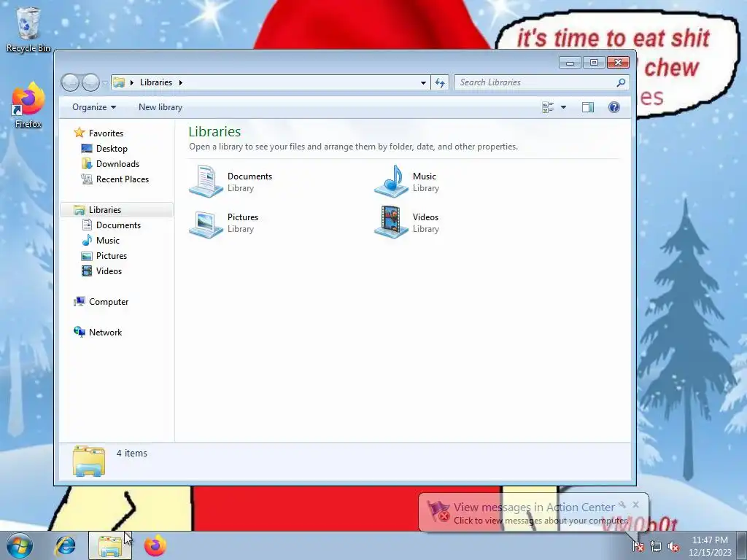747x560 pixels.
Task: Select Libraries in the navigation pane
Action: pyautogui.click(x=105, y=210)
